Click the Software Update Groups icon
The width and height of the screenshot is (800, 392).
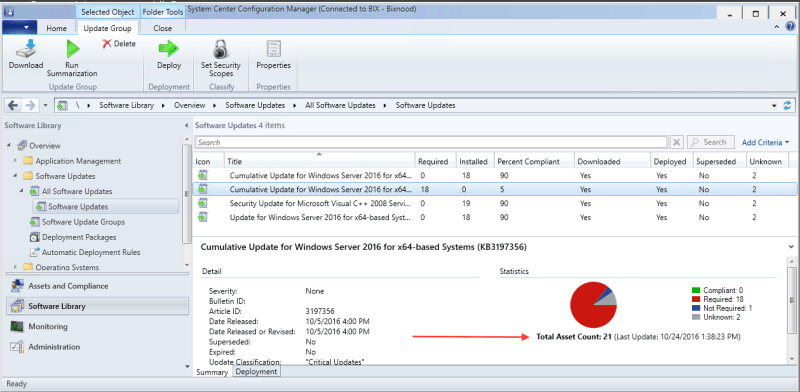click(34, 222)
